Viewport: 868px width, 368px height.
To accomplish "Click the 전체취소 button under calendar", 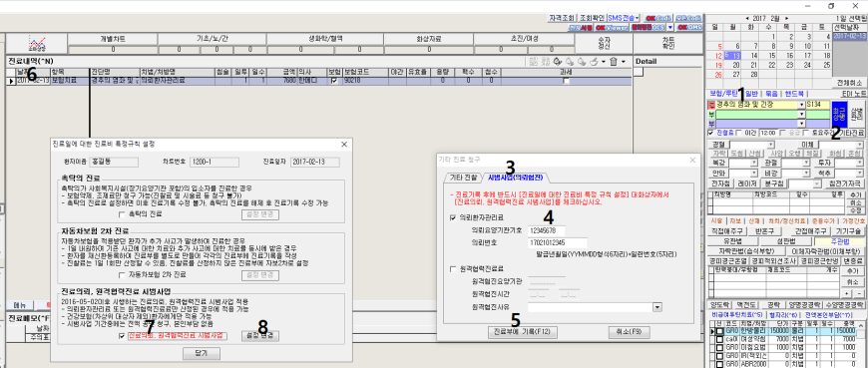I will pyautogui.click(x=850, y=83).
